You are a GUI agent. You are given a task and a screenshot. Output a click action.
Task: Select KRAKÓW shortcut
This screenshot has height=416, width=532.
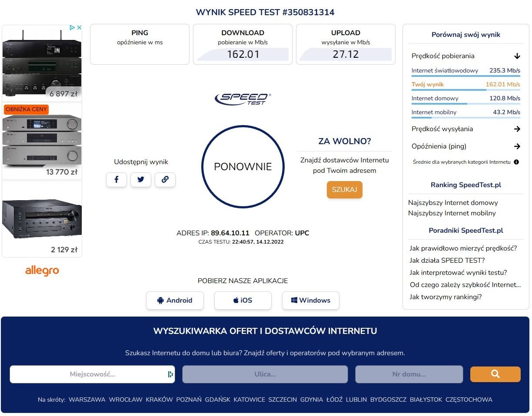click(159, 399)
